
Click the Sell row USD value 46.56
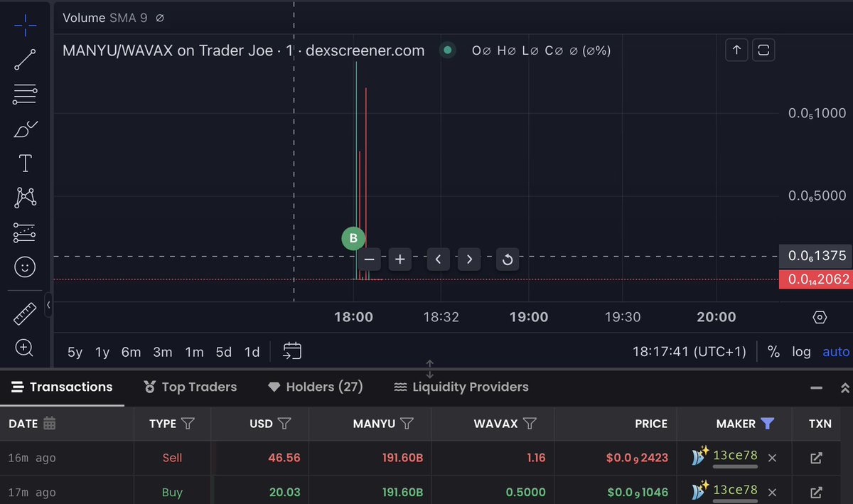click(284, 458)
